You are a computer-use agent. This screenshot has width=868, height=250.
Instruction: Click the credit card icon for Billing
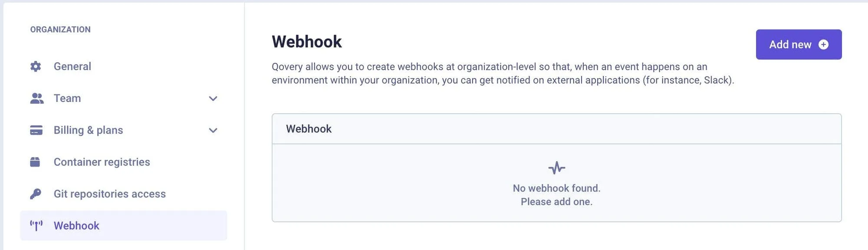click(x=36, y=130)
